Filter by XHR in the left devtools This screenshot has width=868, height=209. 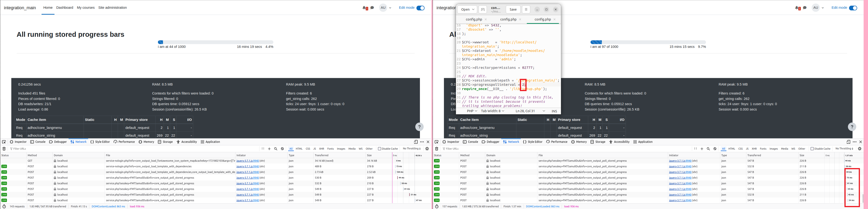321,149
